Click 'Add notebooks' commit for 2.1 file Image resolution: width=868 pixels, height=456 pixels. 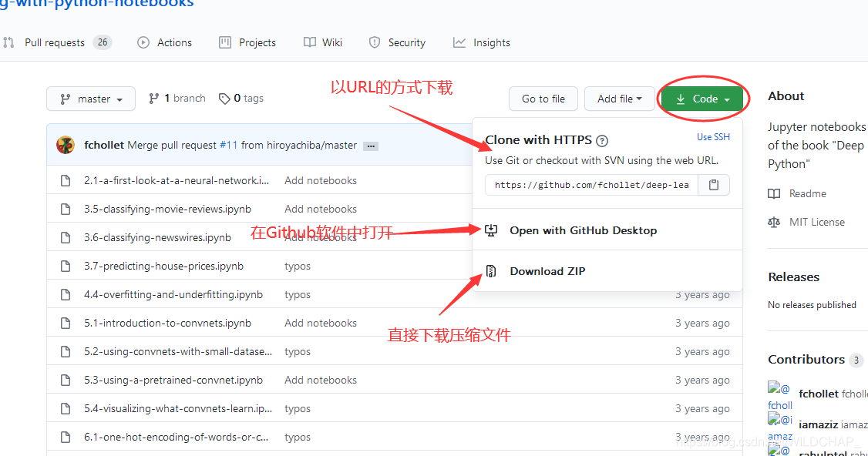coord(321,180)
